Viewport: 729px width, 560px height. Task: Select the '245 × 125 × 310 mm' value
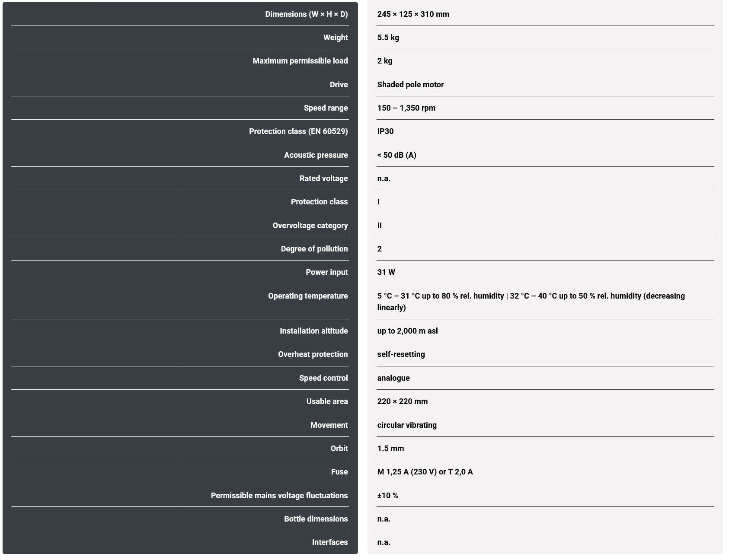pyautogui.click(x=413, y=14)
